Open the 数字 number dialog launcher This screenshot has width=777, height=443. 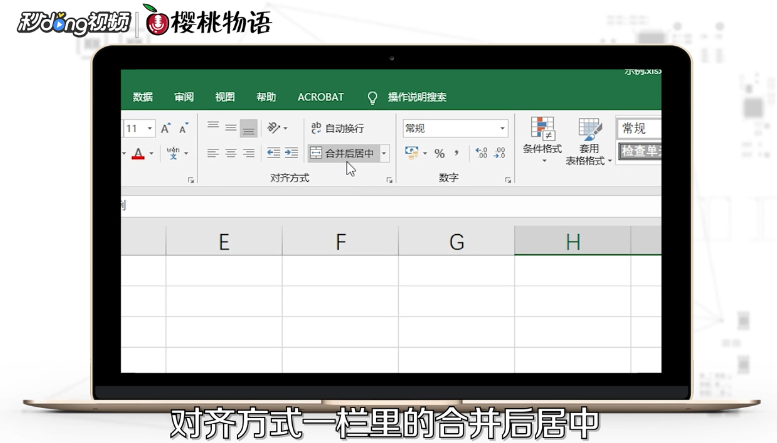[x=508, y=180]
